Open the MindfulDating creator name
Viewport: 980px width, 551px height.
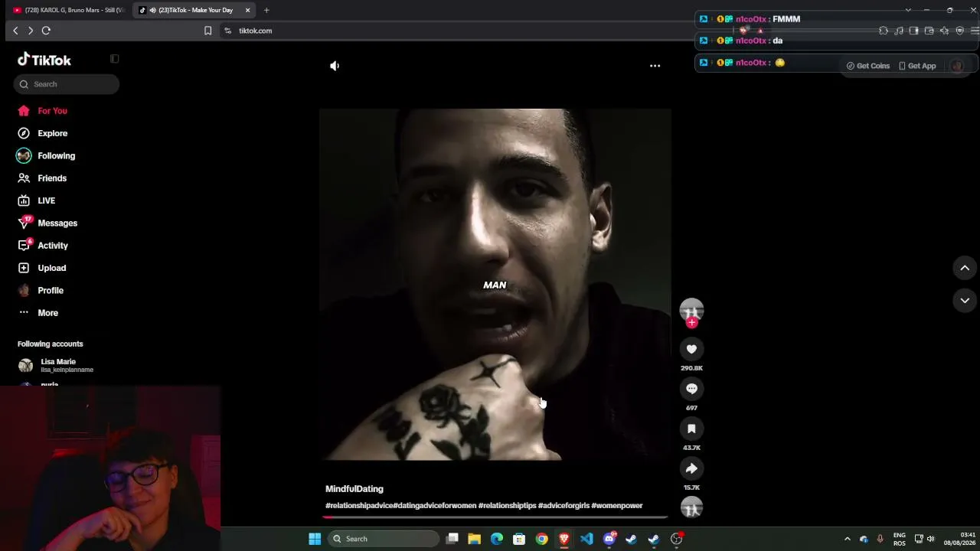coord(354,489)
